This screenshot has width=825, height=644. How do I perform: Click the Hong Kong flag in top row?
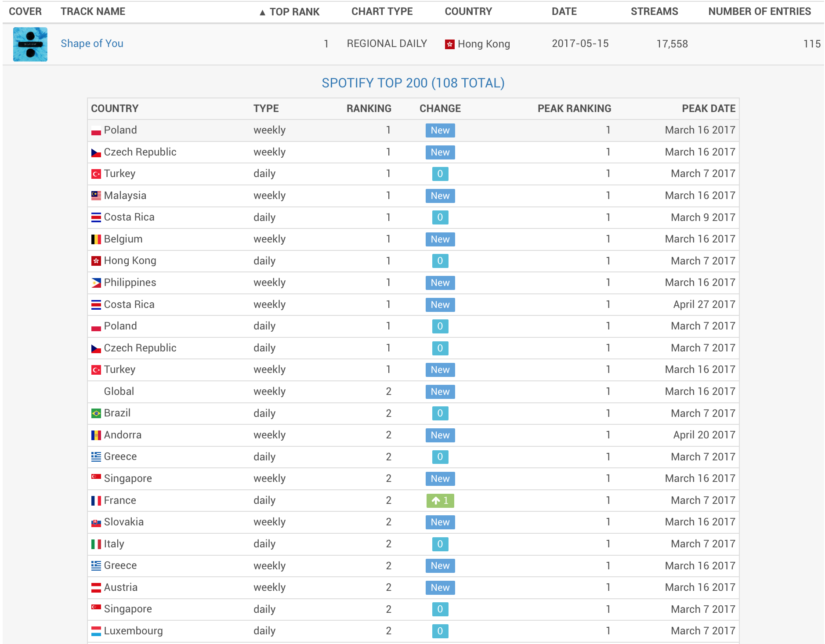[449, 44]
